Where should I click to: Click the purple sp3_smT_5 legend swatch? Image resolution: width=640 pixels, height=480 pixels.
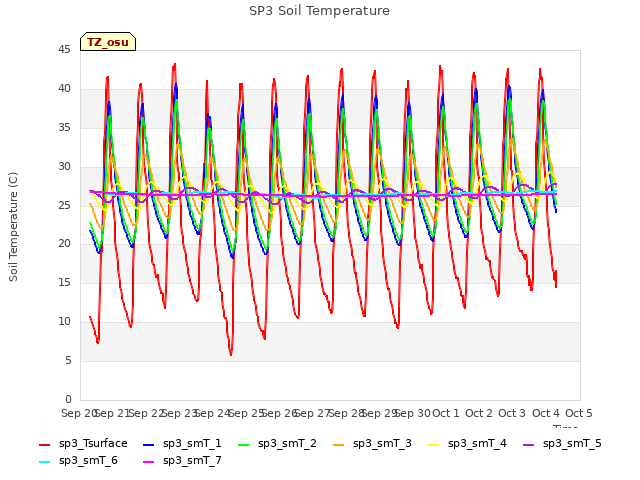529,445
